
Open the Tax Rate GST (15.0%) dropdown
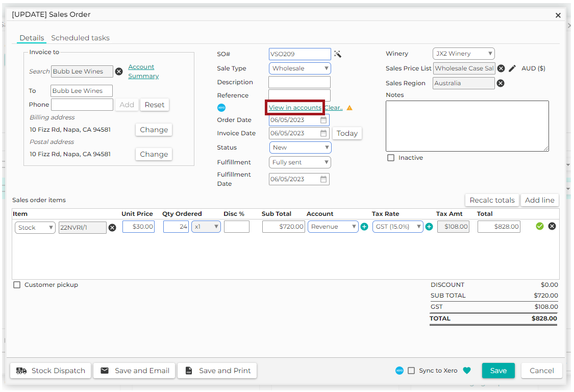pyautogui.click(x=398, y=227)
